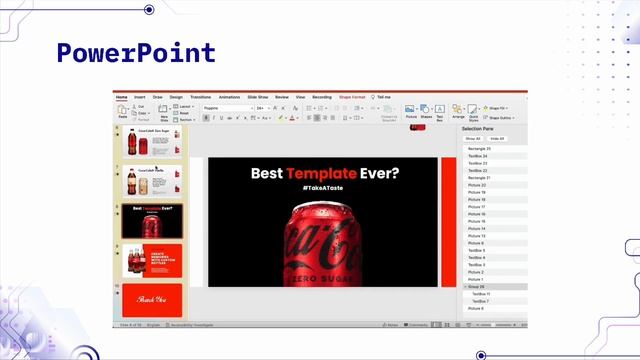Image resolution: width=640 pixels, height=360 pixels.
Task: Select the Create Memories red slide thumbnail
Action: pos(152,261)
